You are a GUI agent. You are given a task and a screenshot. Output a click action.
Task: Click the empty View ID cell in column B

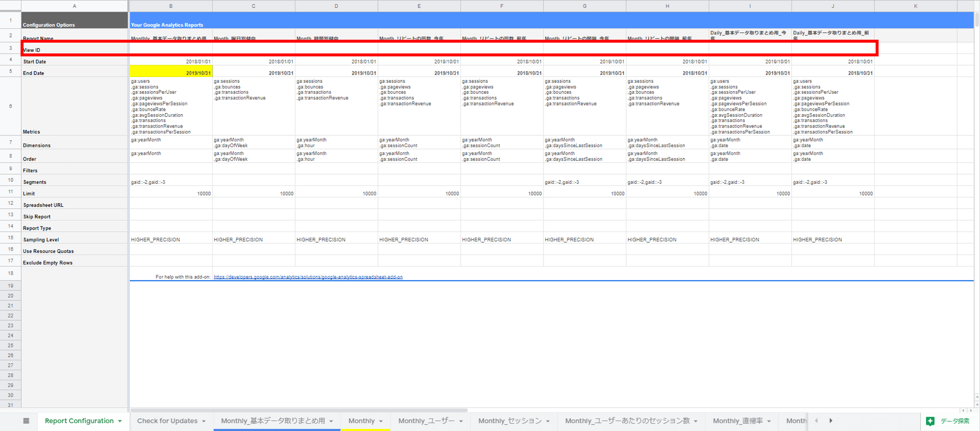pos(171,49)
